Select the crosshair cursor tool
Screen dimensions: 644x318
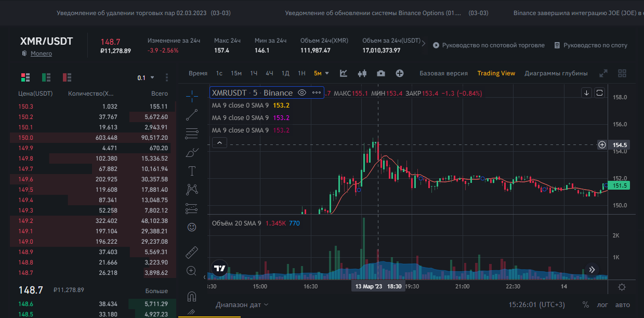point(192,96)
